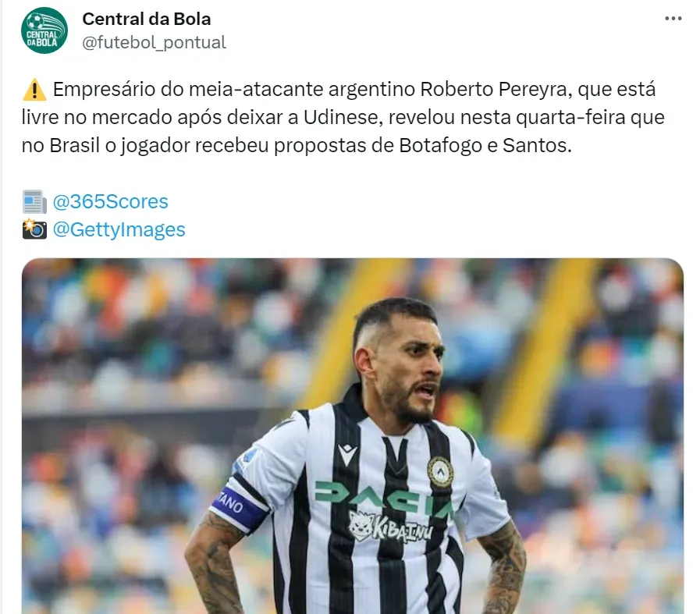
Task: Click the Kiba Inu logo on the shirt
Action: (390, 527)
